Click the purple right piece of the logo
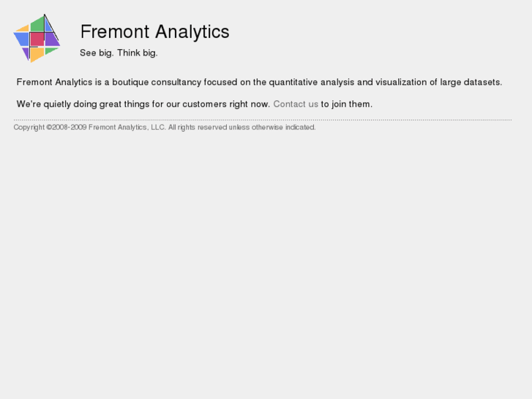The image size is (532, 399). [51, 39]
